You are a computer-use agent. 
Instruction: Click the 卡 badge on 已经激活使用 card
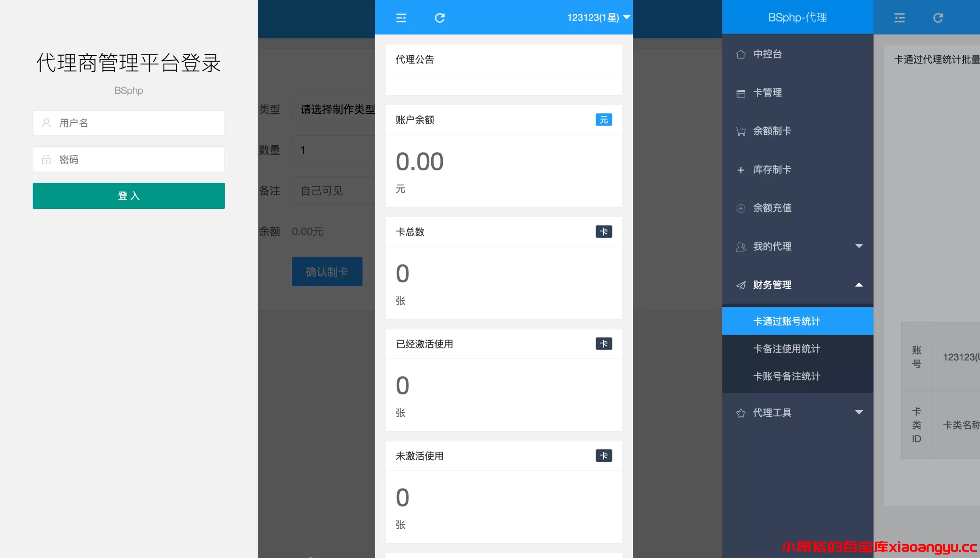click(603, 344)
